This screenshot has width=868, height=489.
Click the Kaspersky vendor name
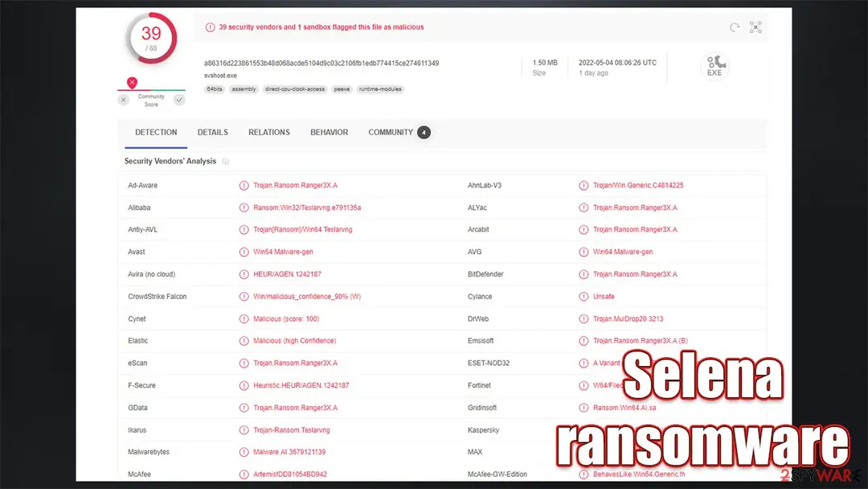[483, 429]
